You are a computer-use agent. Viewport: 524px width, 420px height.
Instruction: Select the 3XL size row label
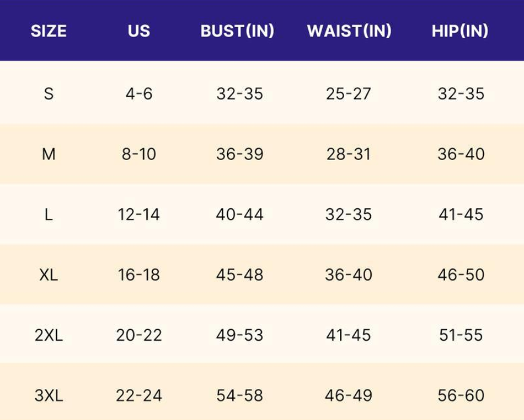point(49,395)
